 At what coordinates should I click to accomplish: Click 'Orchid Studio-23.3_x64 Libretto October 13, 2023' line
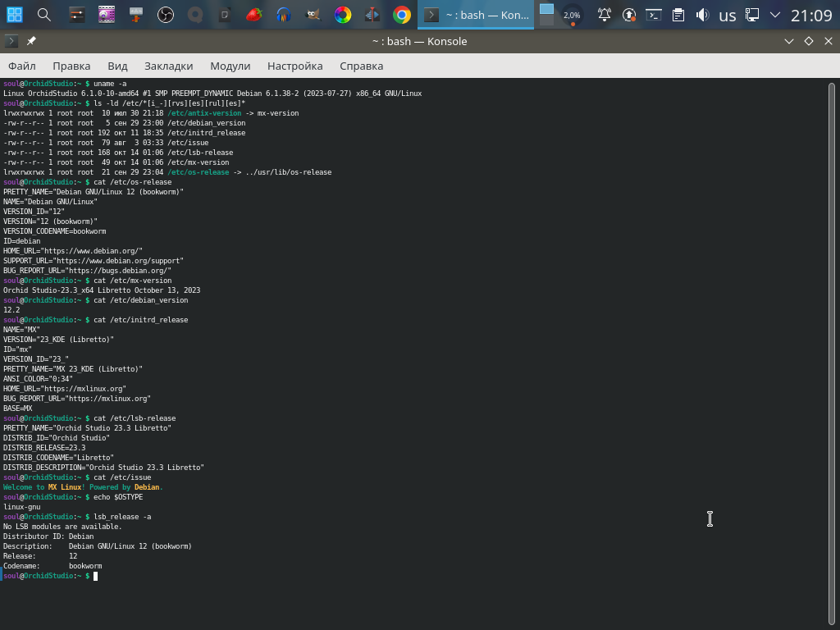pos(102,290)
